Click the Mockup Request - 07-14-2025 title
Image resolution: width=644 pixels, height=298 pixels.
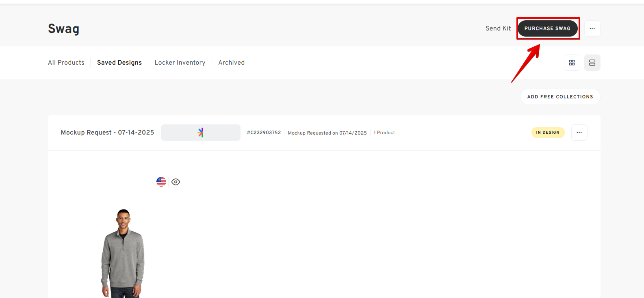pyautogui.click(x=107, y=133)
